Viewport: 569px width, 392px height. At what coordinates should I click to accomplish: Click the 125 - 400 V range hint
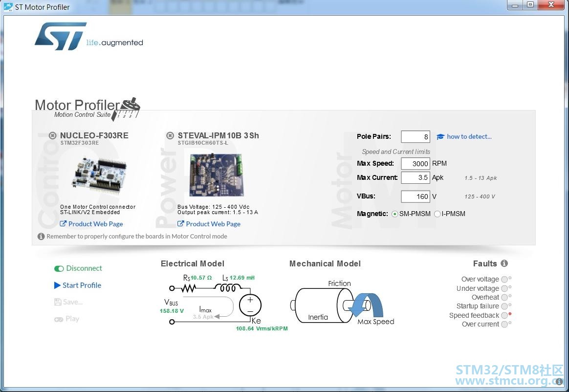(x=480, y=196)
